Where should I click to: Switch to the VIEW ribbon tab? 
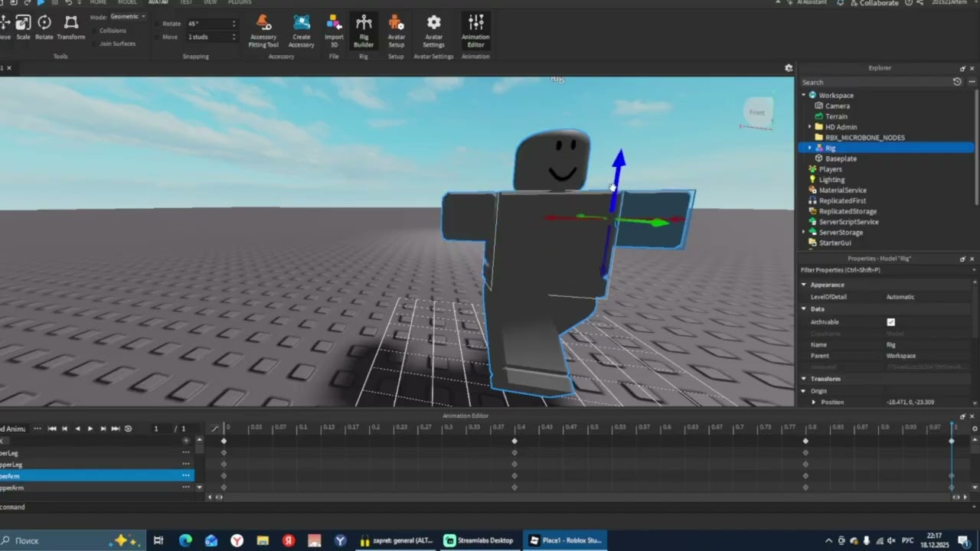[x=210, y=2]
